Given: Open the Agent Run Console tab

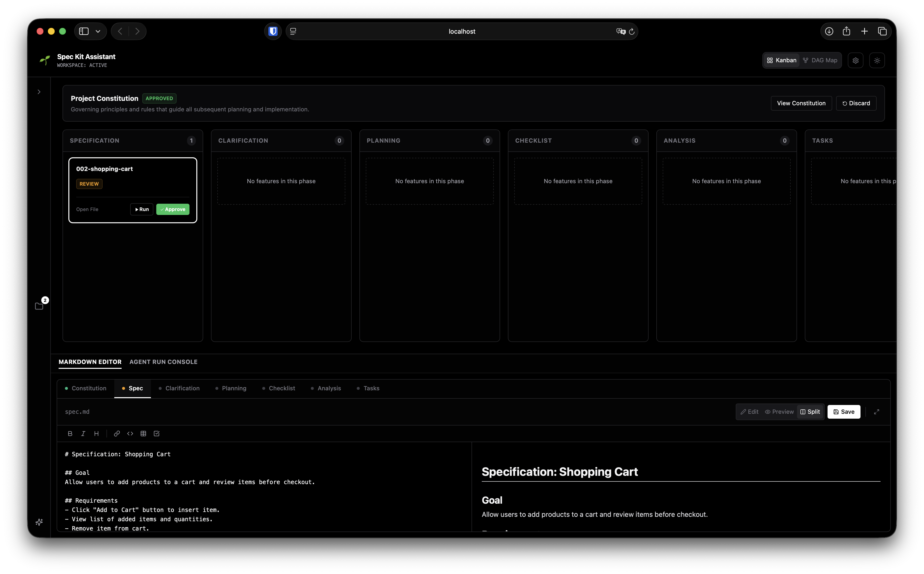Looking at the screenshot, I should (x=163, y=362).
